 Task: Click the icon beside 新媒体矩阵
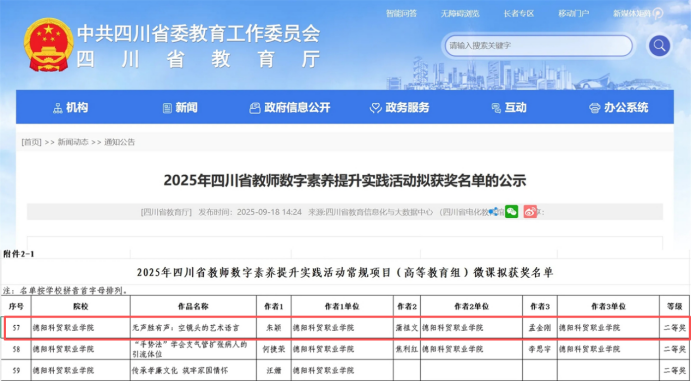[x=658, y=14]
